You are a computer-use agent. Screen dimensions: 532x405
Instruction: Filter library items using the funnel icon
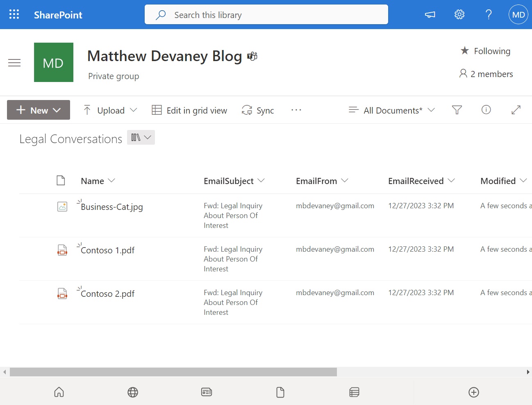tap(457, 110)
